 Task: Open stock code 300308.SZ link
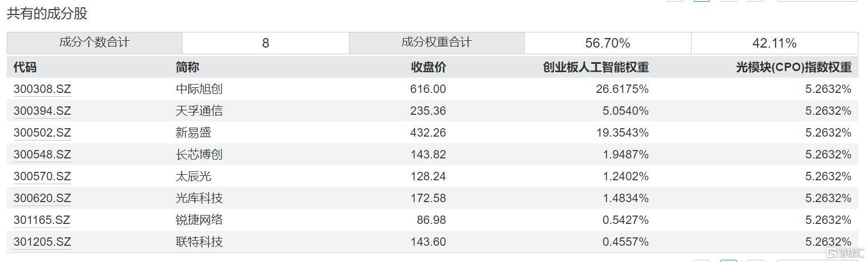click(43, 89)
